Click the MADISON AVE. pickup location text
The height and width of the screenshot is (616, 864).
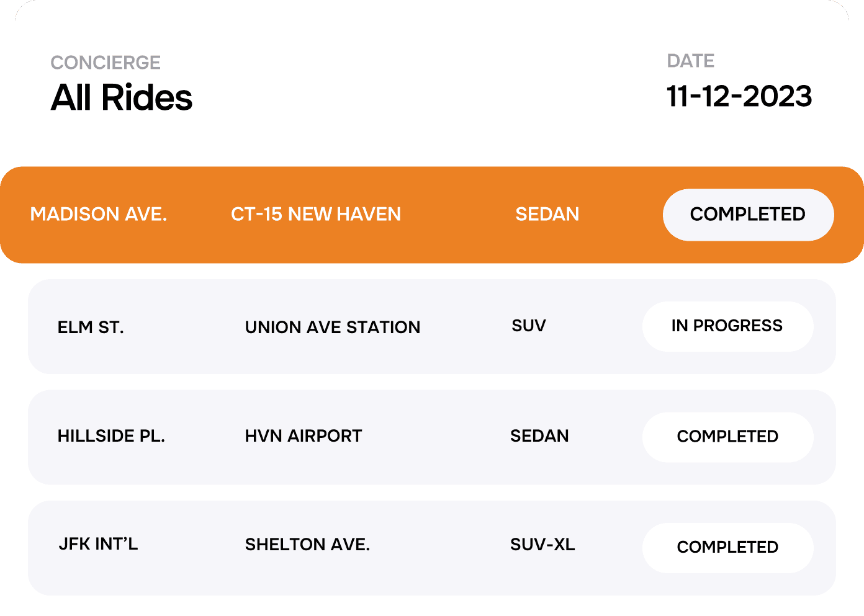pyautogui.click(x=99, y=215)
